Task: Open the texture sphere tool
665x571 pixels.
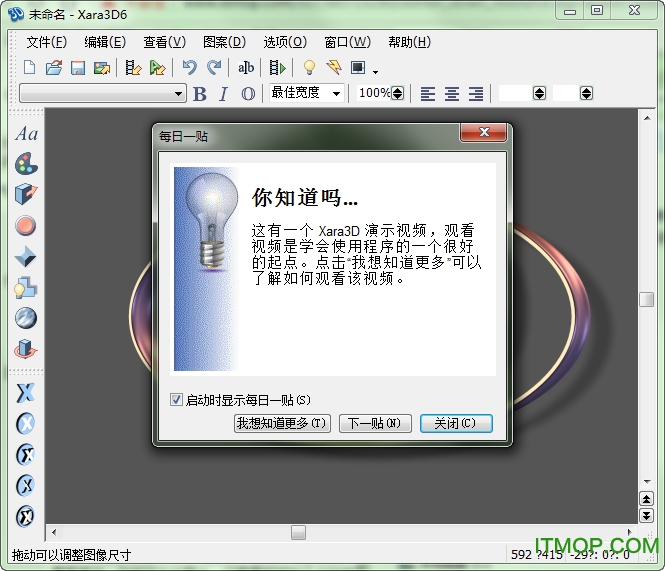Action: 25,318
